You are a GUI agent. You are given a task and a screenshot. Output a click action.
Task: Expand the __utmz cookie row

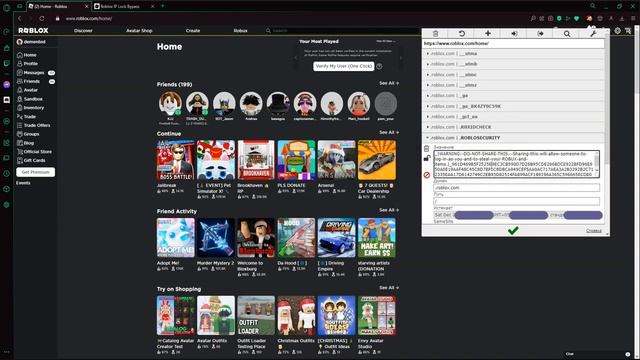pos(513,85)
